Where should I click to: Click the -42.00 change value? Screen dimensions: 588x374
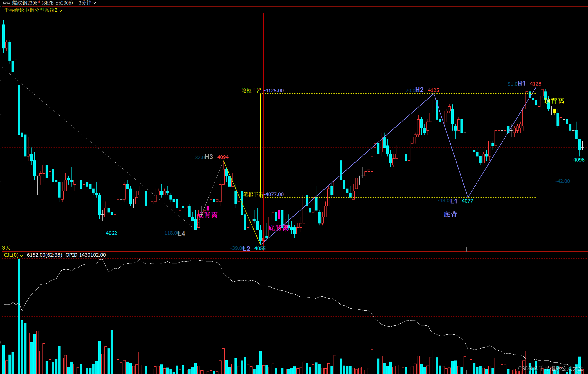(x=562, y=181)
